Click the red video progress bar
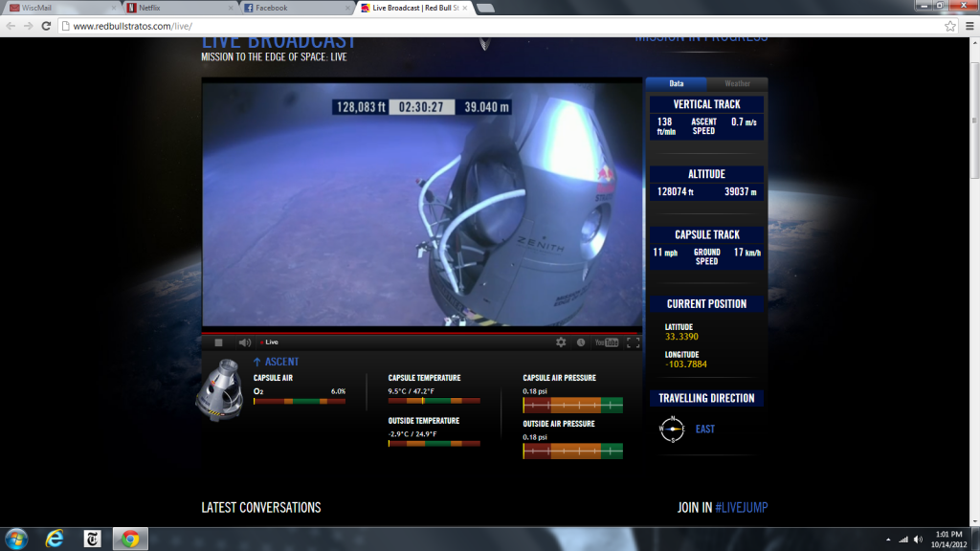The width and height of the screenshot is (980, 551). (421, 333)
